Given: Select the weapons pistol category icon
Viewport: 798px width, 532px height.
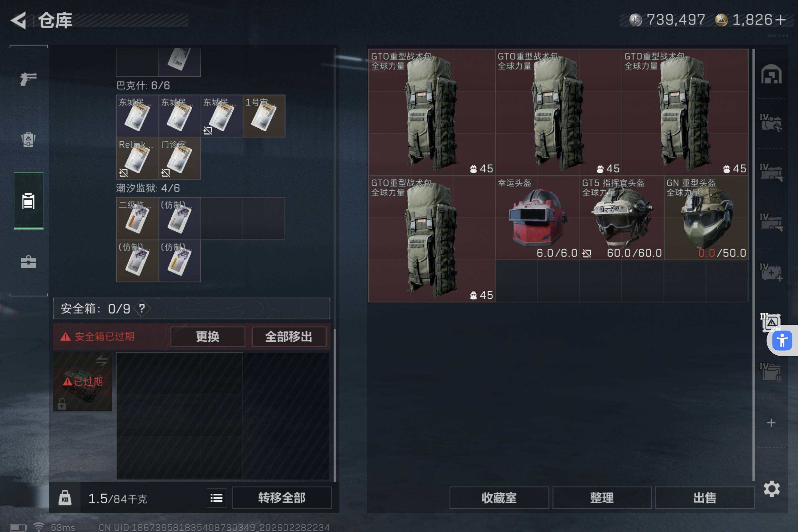Looking at the screenshot, I should click(29, 79).
